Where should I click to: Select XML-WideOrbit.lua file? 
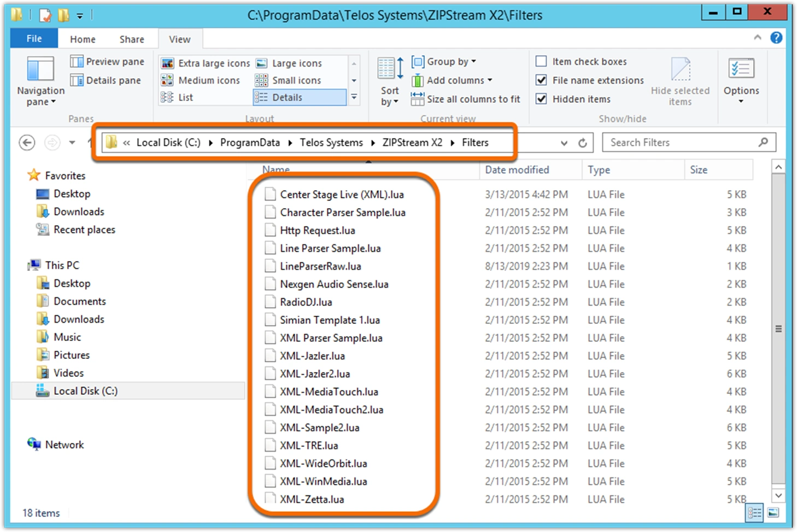(x=324, y=463)
